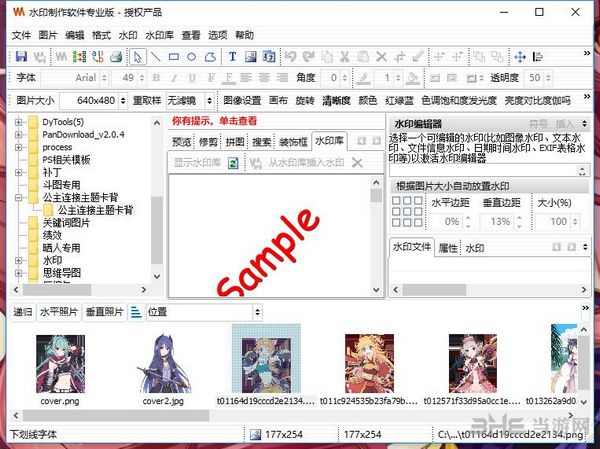Select the arrow pointer tool
The height and width of the screenshot is (449, 600).
point(138,56)
